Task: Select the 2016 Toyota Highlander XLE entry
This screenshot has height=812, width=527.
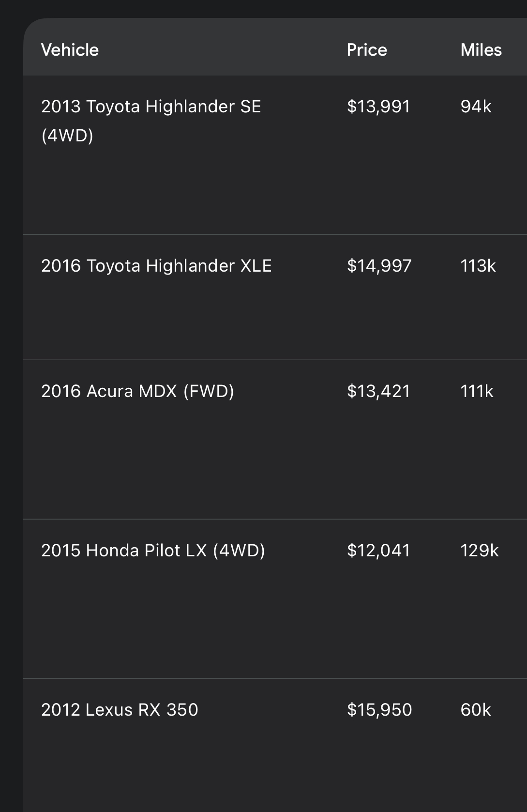Action: tap(275, 297)
